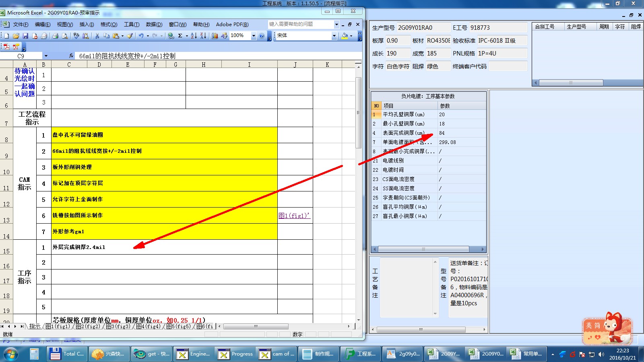
Task: Insert hyperlink using the globe icon
Action: point(171,36)
